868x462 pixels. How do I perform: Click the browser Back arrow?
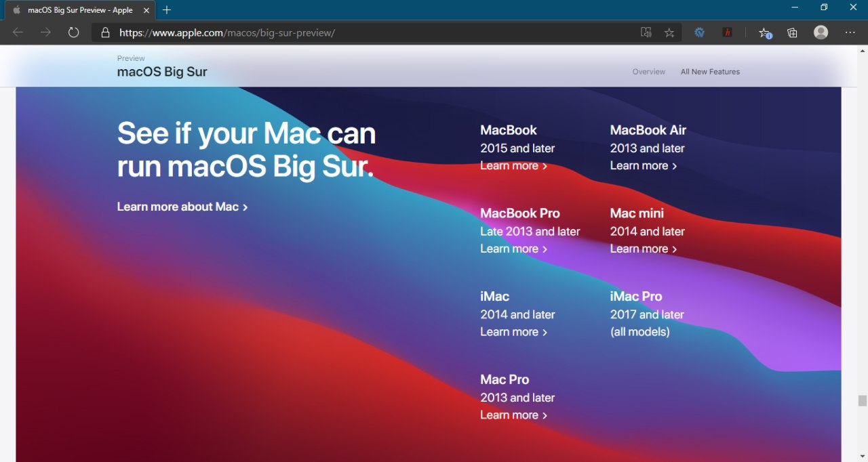18,33
